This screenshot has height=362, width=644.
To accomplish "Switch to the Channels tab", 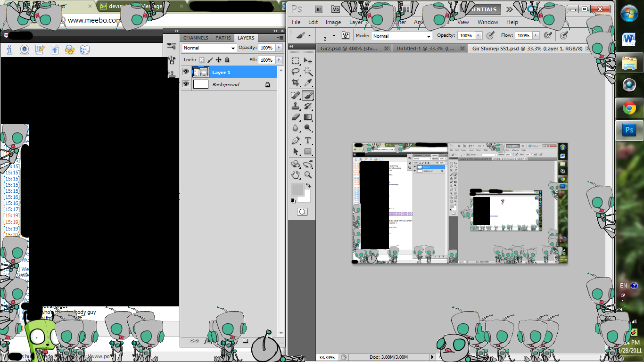I will (196, 38).
